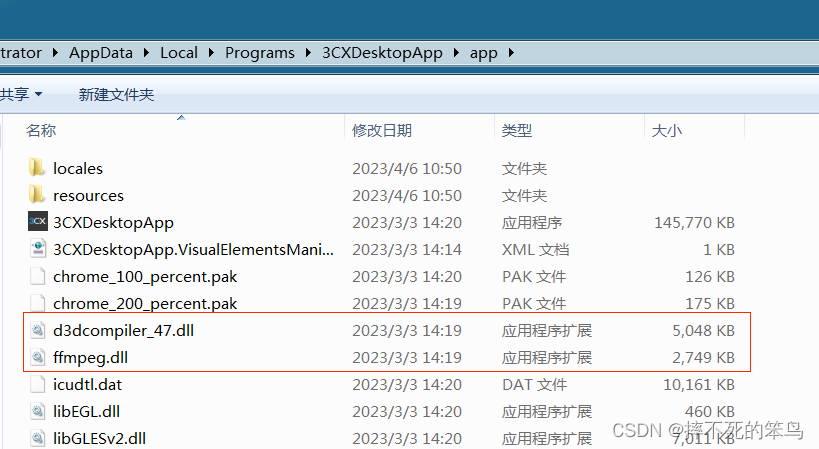This screenshot has width=819, height=449.
Task: Create a folder with 新建文件夹
Action: pos(116,94)
